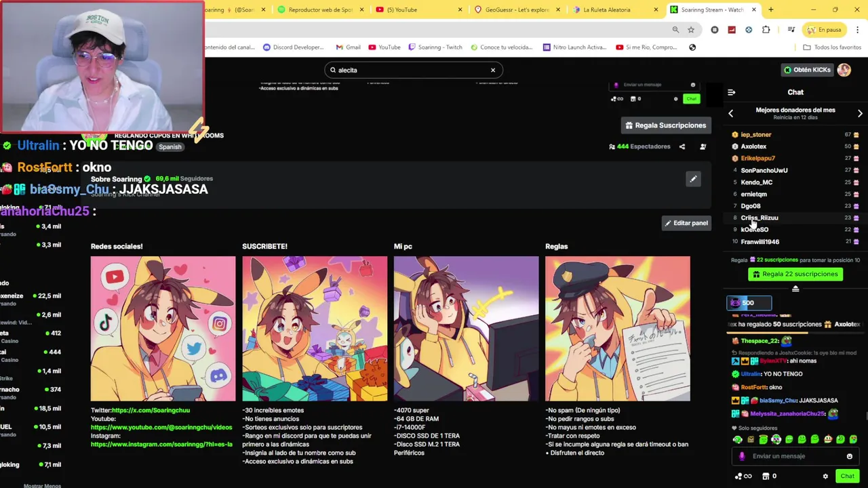This screenshot has width=868, height=488.
Task: Clear the alecita search with the X icon
Action: [x=493, y=70]
